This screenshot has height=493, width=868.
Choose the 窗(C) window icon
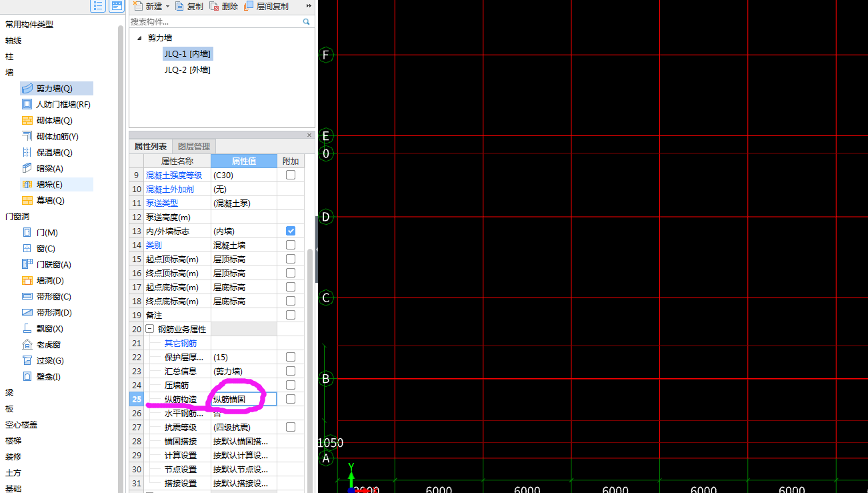27,248
